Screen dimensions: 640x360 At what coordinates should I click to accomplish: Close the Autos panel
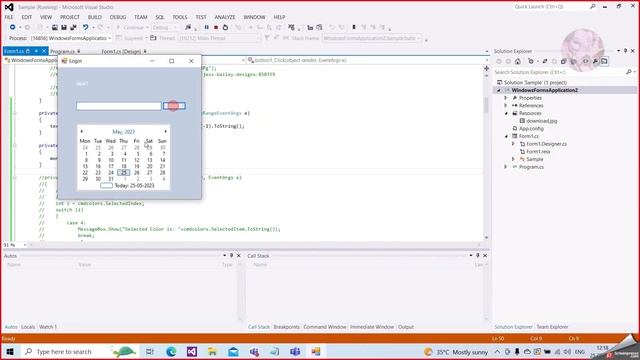pyautogui.click(x=239, y=256)
